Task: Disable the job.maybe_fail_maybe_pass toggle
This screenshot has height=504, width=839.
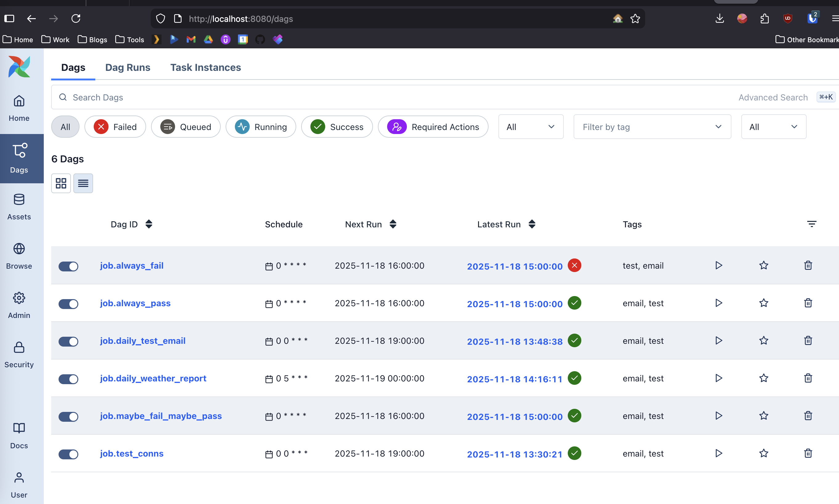Action: point(68,417)
